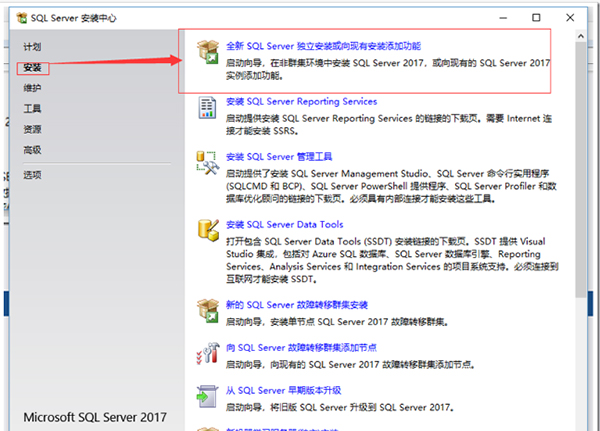Image resolution: width=600 pixels, height=431 pixels.
Task: Click the upgrade from earlier version icon
Action: point(207,396)
